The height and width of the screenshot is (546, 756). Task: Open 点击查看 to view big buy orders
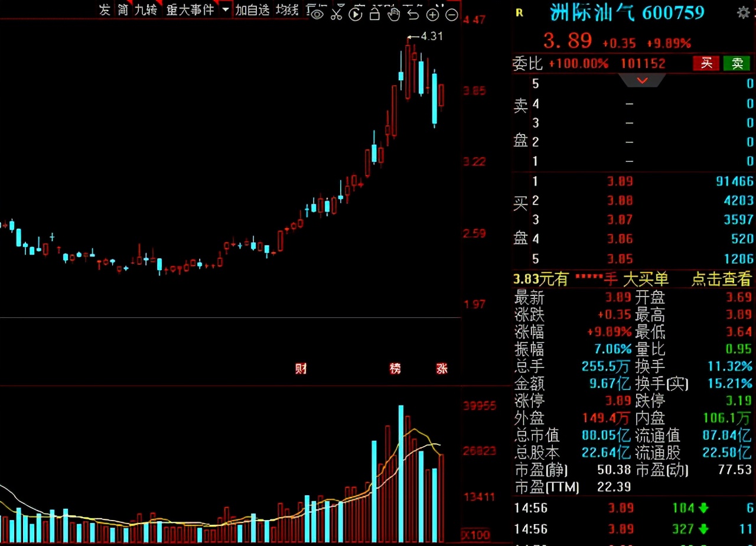[x=721, y=279]
